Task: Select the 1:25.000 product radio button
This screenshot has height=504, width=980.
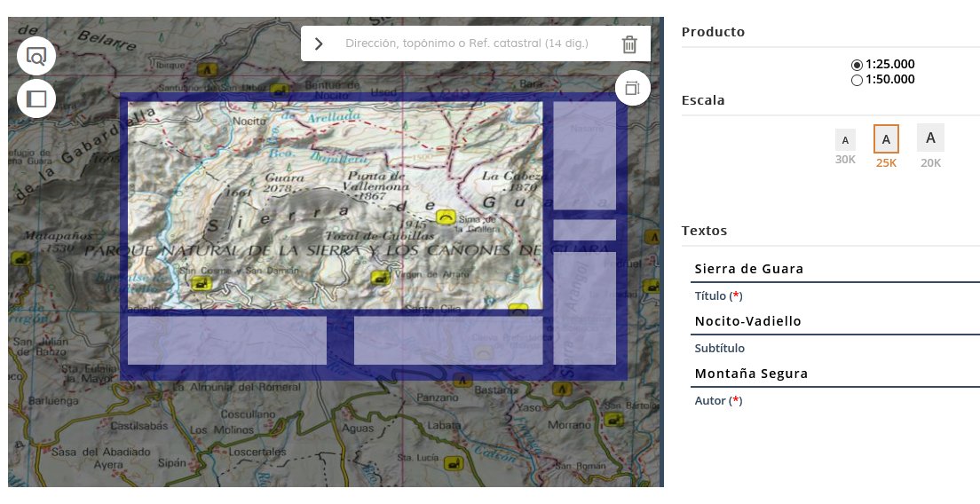Action: click(x=857, y=65)
